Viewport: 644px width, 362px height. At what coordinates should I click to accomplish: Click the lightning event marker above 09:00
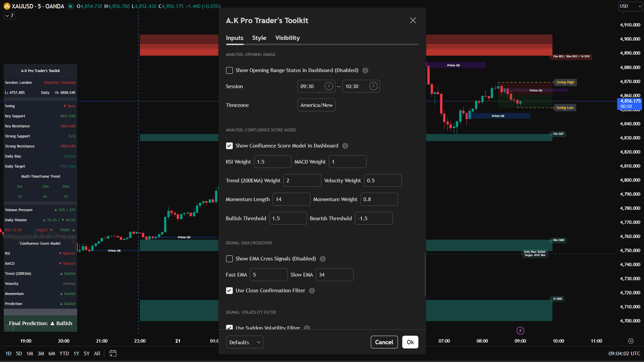(x=520, y=330)
